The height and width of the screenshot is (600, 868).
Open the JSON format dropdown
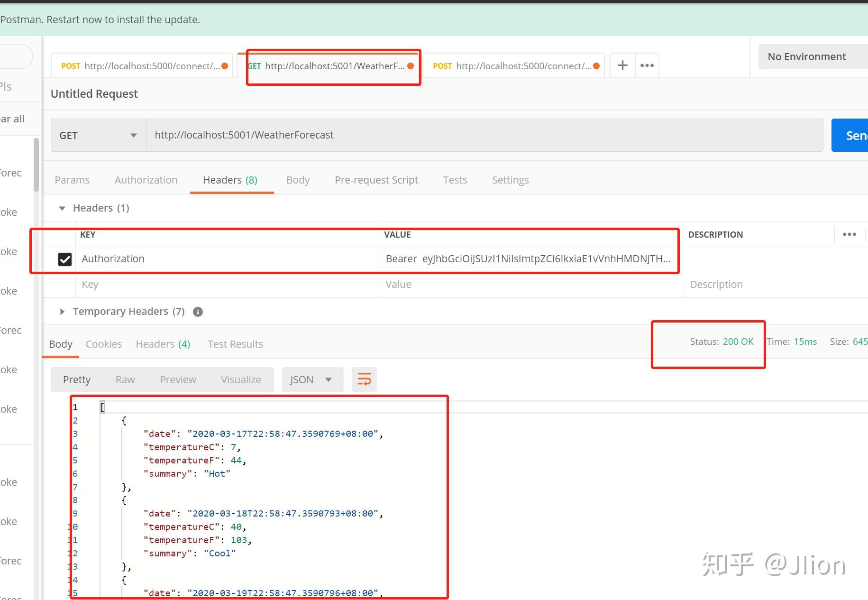312,379
